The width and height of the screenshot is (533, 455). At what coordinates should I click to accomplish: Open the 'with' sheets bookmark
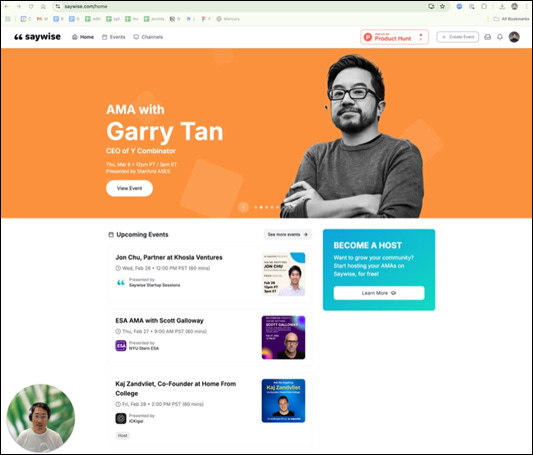click(92, 19)
